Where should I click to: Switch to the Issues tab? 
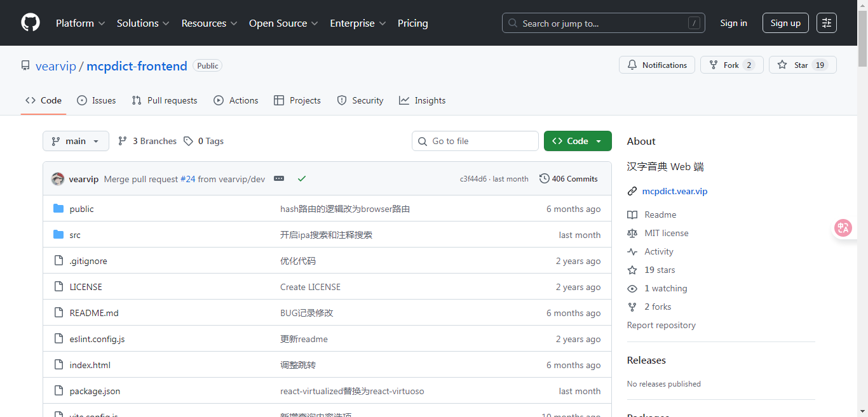[97, 100]
